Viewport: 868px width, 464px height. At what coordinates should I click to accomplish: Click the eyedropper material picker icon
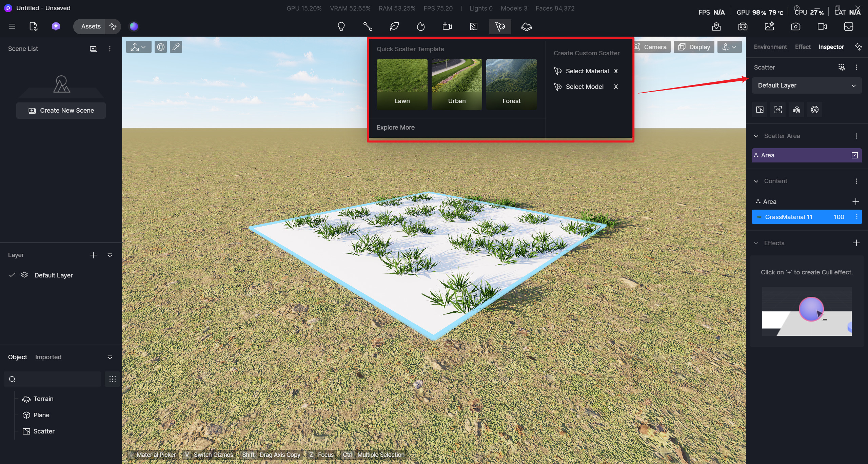pos(176,47)
